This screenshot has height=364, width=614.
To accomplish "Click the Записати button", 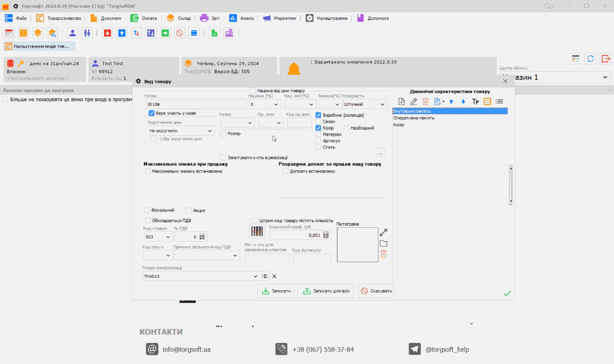I will (276, 291).
